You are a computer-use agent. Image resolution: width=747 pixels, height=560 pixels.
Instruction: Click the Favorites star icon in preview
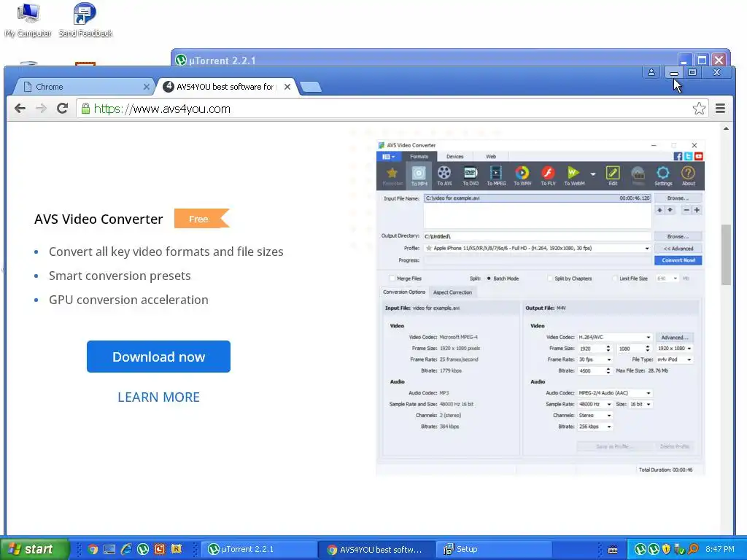[x=392, y=176]
